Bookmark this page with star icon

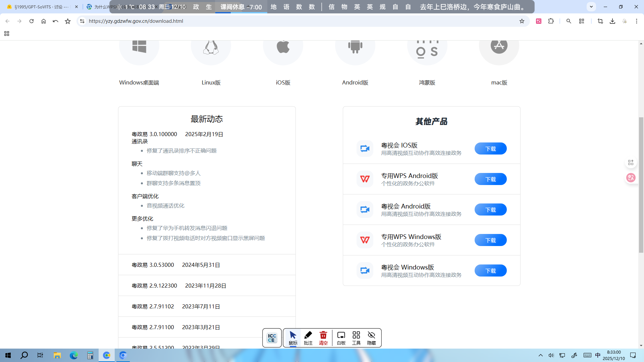[522, 21]
